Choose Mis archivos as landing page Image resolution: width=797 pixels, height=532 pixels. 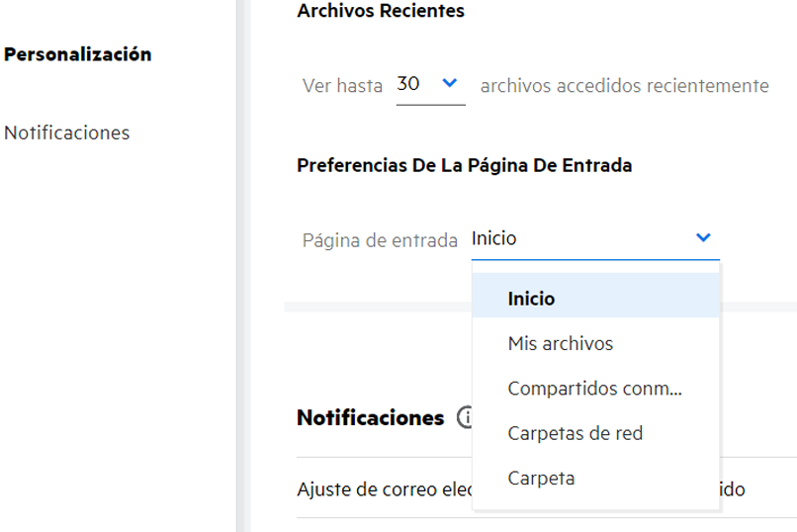coord(560,344)
